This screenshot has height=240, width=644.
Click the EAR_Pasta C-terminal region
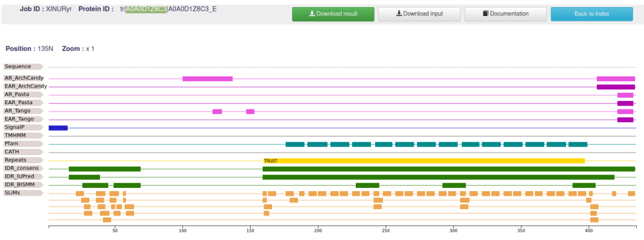pyautogui.click(x=625, y=104)
